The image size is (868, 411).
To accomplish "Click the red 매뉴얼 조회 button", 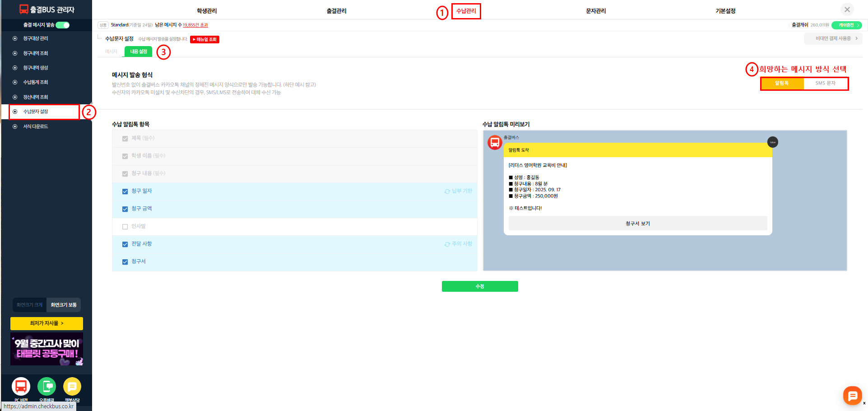I will point(204,40).
